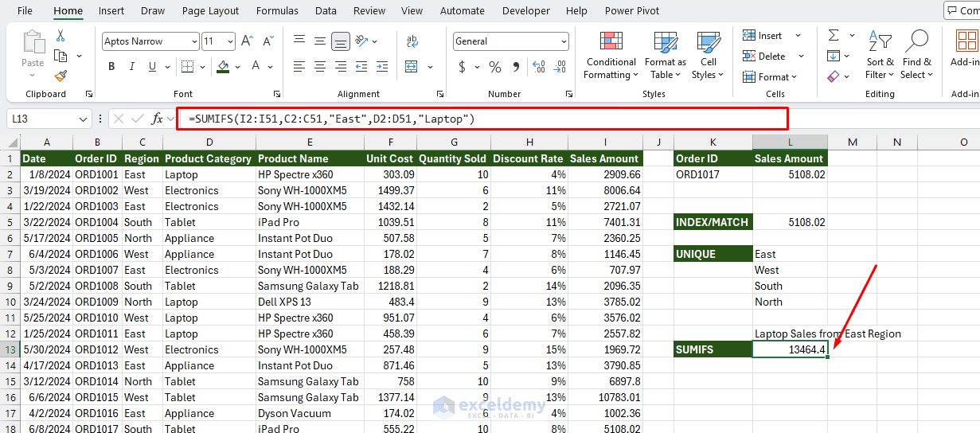Open the General number format dropdown
This screenshot has width=980, height=433.
pyautogui.click(x=564, y=41)
